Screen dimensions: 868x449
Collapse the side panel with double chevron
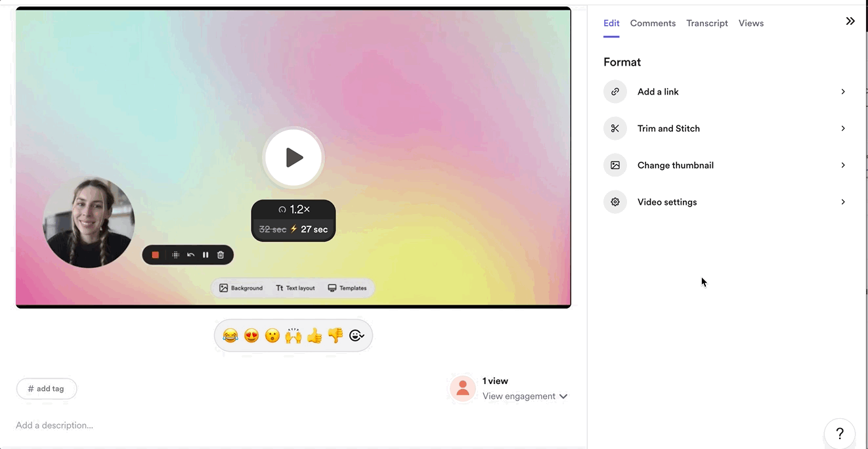[850, 21]
